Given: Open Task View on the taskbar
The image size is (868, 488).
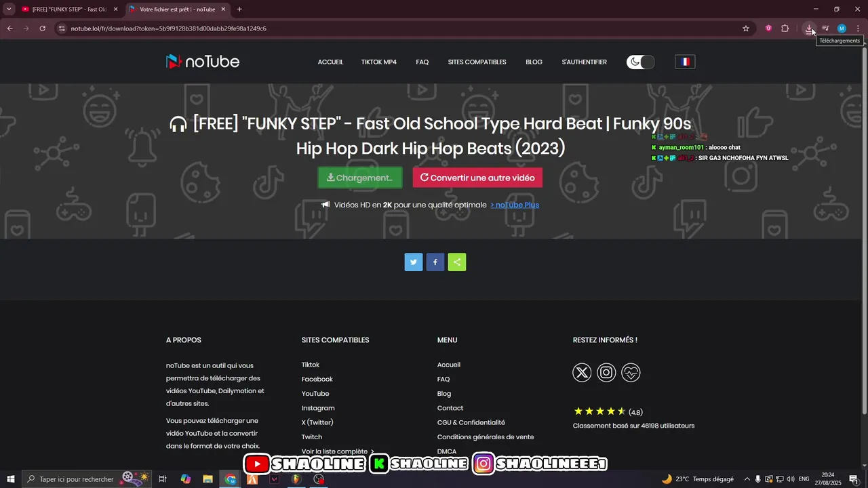Looking at the screenshot, I should click(x=163, y=479).
